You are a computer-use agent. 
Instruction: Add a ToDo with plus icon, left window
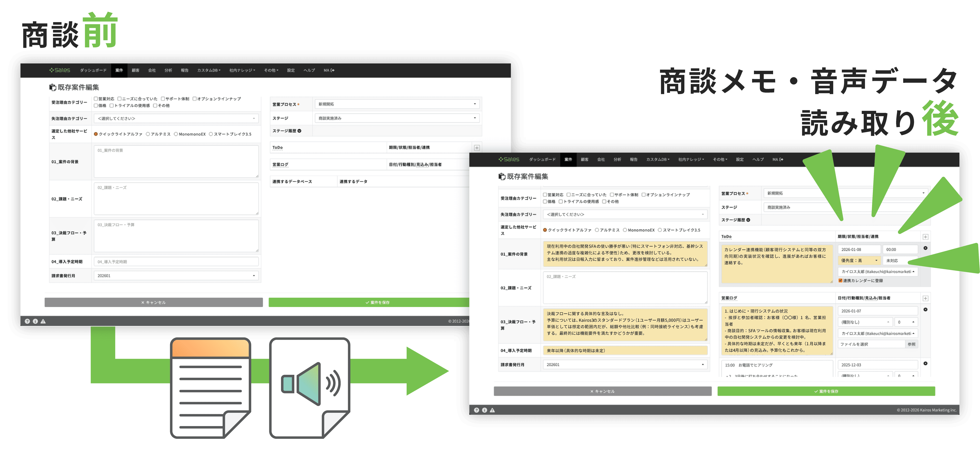[477, 147]
